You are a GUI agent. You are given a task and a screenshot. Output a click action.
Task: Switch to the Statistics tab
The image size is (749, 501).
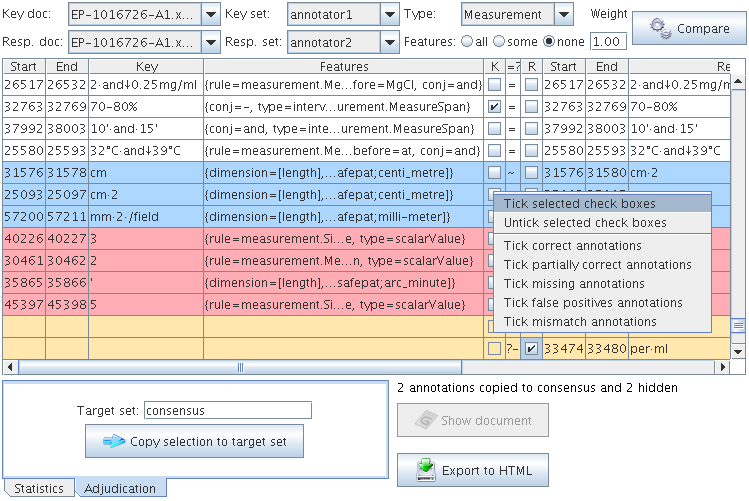point(38,488)
